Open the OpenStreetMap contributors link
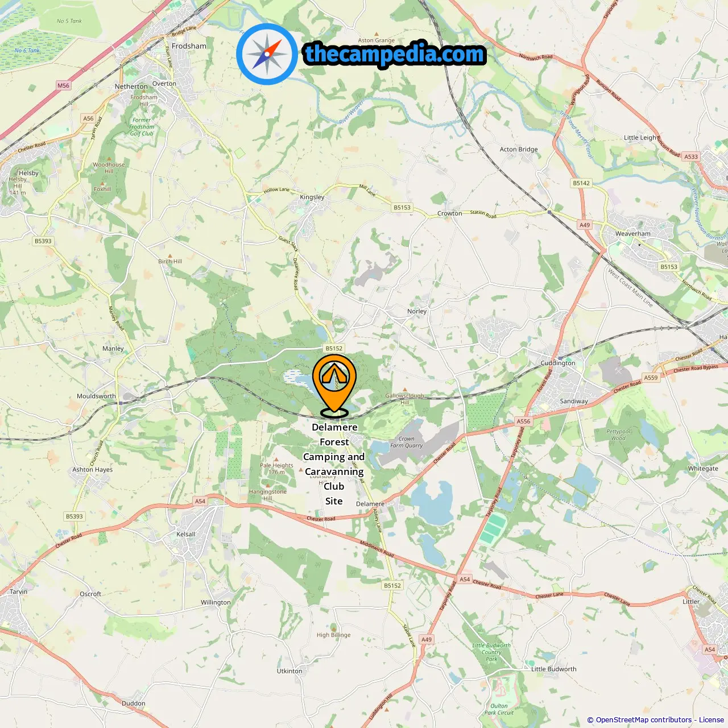728x728 pixels. click(x=643, y=720)
